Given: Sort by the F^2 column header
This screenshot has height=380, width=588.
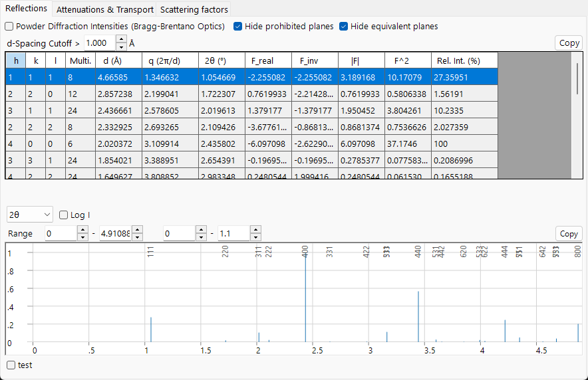Looking at the screenshot, I should [x=408, y=60].
